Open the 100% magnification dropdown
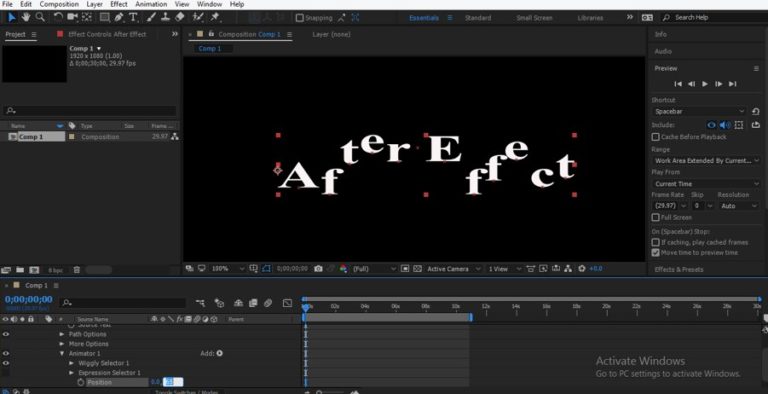 (228, 269)
